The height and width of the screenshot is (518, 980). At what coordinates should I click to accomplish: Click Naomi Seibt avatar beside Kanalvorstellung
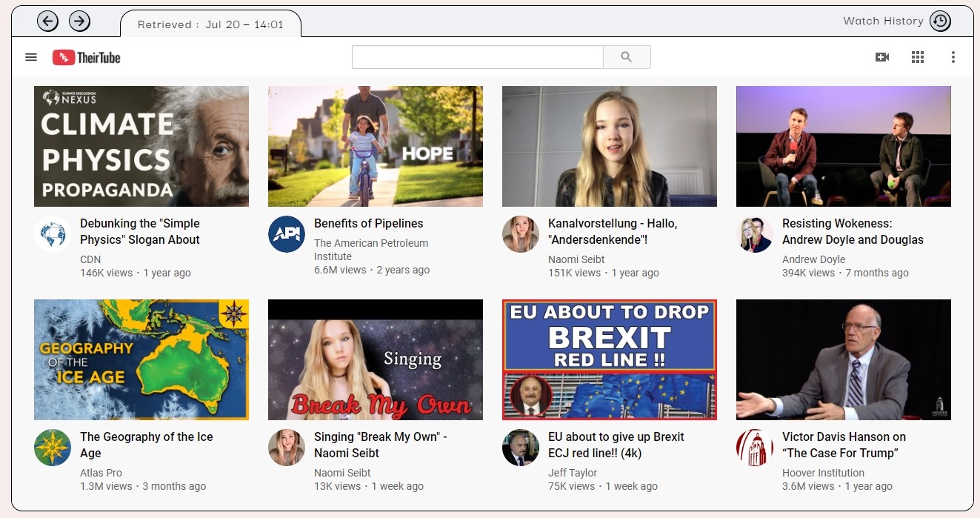coord(521,234)
